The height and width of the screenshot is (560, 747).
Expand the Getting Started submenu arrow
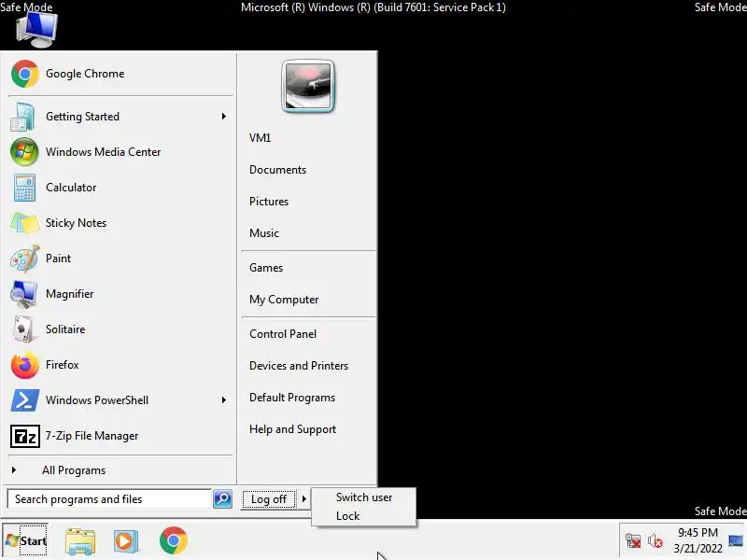point(223,117)
